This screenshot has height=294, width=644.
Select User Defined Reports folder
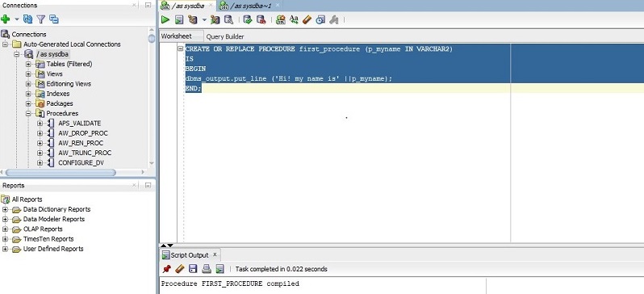pos(53,249)
